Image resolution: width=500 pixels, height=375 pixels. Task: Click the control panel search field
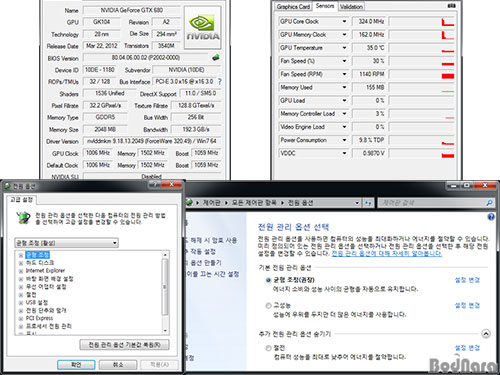(432, 203)
